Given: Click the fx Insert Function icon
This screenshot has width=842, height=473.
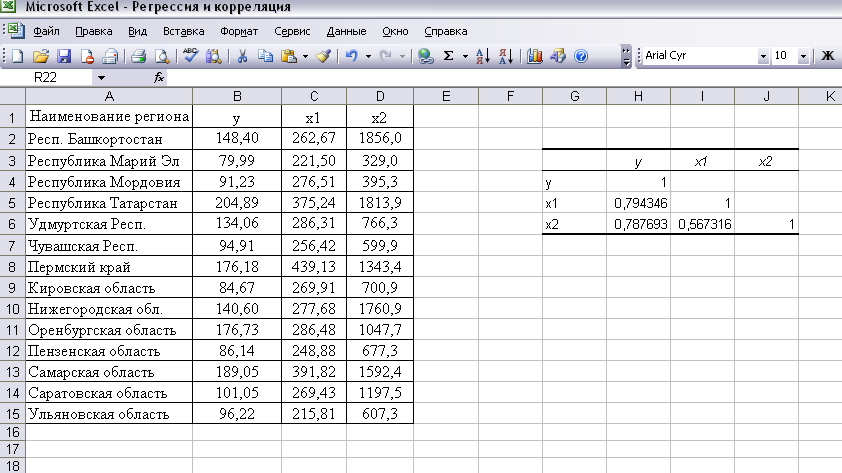Looking at the screenshot, I should pos(159,77).
